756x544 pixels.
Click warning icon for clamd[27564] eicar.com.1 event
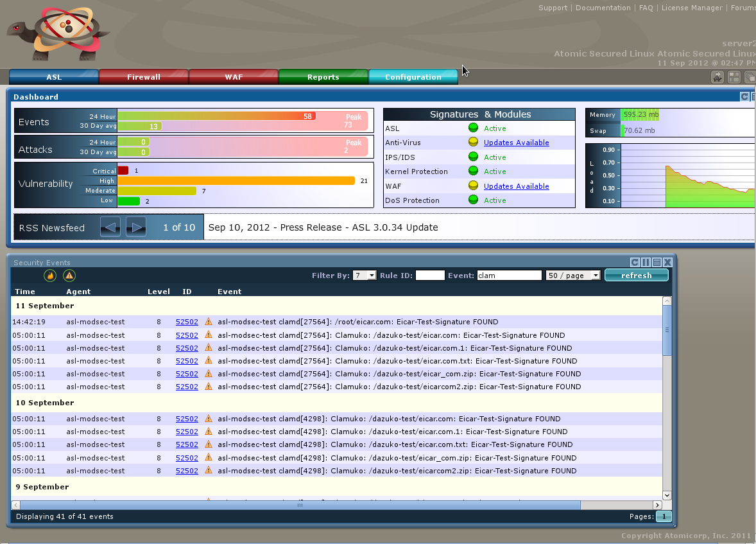pyautogui.click(x=209, y=347)
